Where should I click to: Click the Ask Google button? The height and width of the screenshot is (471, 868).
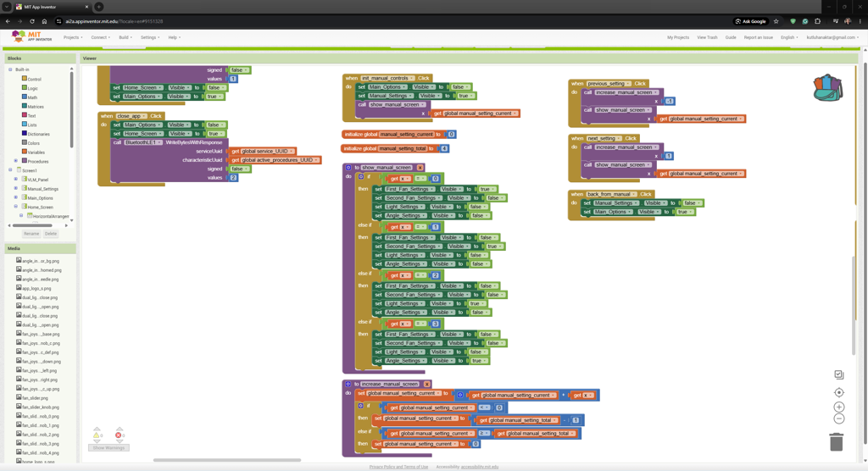(751, 21)
